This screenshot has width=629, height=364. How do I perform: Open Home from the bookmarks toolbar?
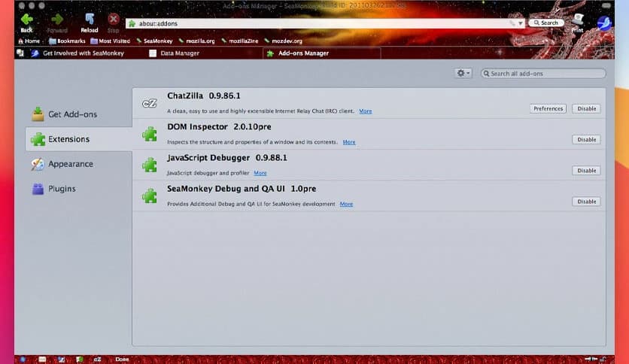[x=29, y=41]
